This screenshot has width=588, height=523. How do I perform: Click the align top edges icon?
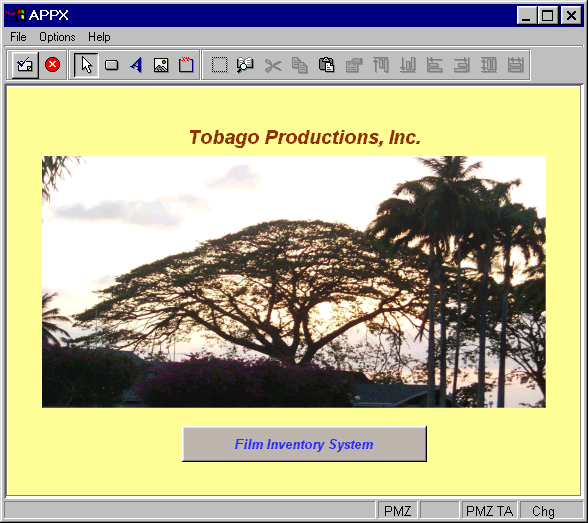(x=381, y=65)
